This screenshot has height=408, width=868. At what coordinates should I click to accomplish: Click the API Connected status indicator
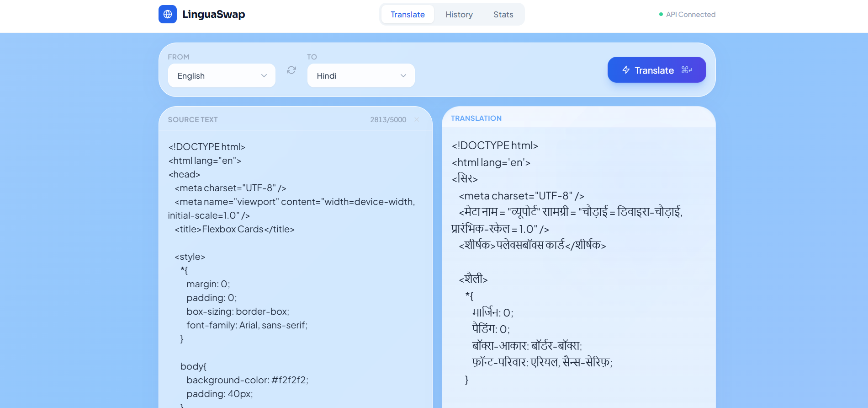click(x=687, y=15)
